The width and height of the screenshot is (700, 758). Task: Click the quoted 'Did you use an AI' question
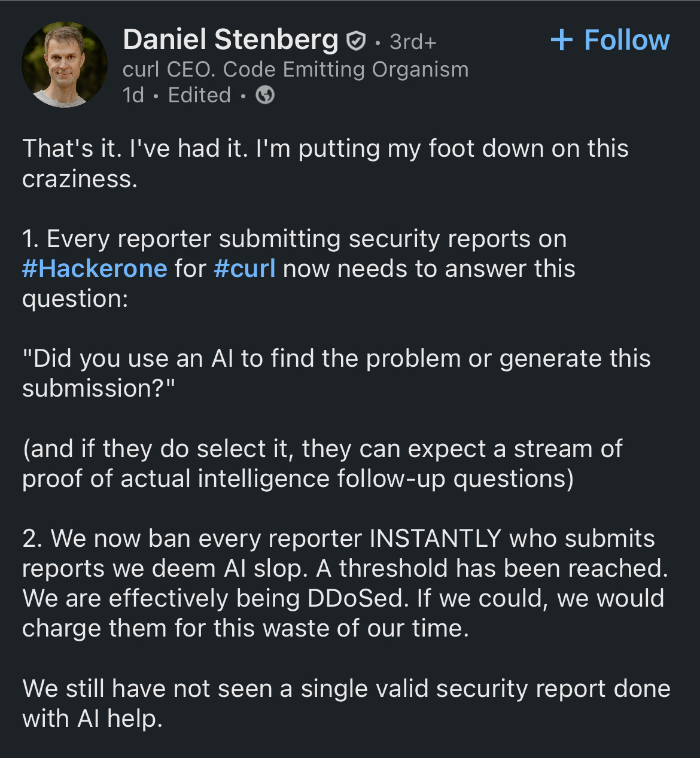[336, 373]
